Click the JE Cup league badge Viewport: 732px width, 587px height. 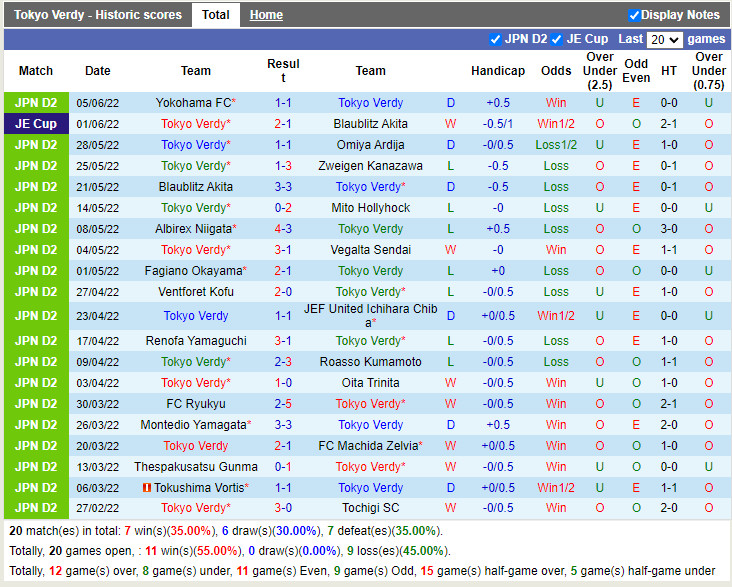pos(36,124)
